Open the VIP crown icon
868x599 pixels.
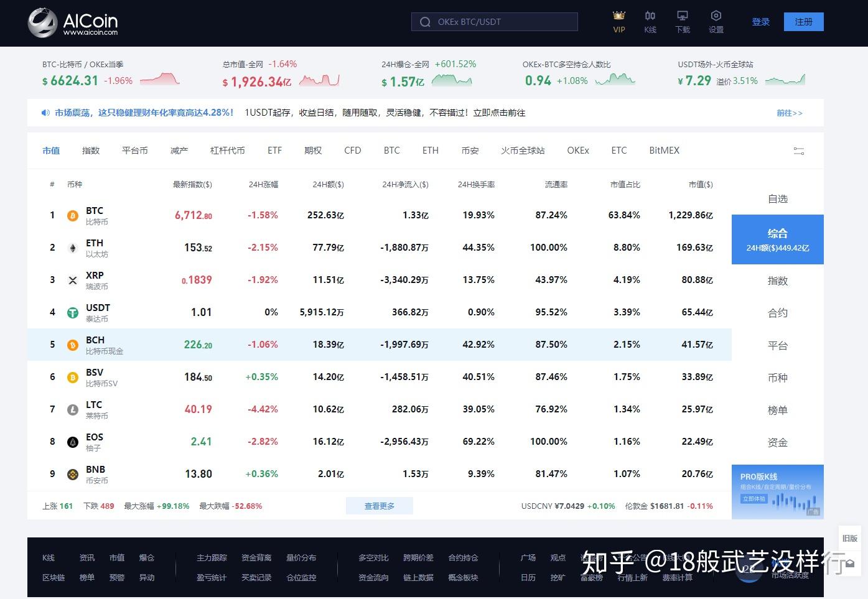[618, 16]
